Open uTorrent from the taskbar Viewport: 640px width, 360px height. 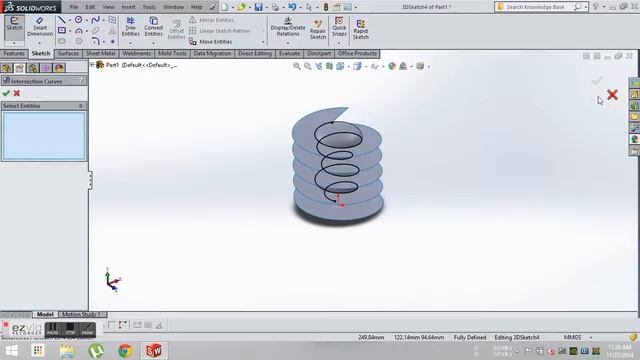96,351
